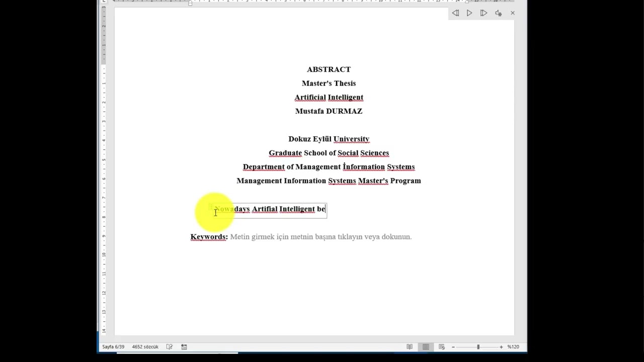Viewport: 644px width, 362px height.
Task: Show word count from 4652 sözcük
Action: pyautogui.click(x=145, y=347)
